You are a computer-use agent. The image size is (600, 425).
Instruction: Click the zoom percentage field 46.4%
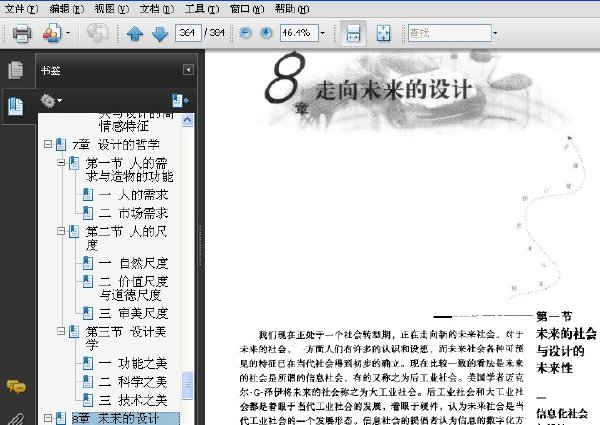[x=299, y=33]
